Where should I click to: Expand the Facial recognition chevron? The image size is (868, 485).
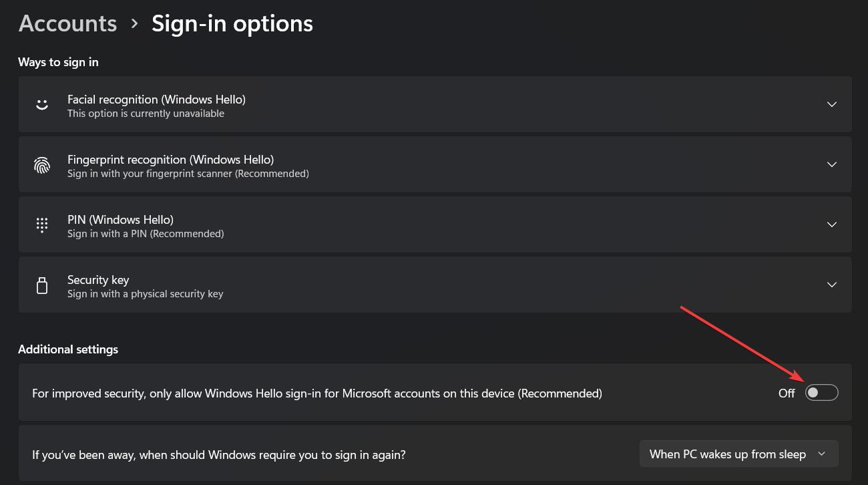832,104
